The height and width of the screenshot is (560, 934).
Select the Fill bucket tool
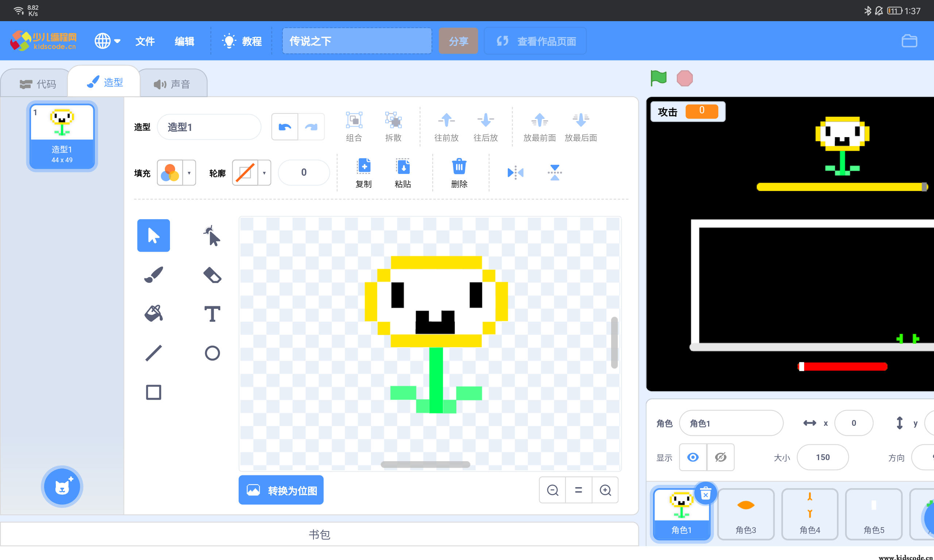point(153,314)
